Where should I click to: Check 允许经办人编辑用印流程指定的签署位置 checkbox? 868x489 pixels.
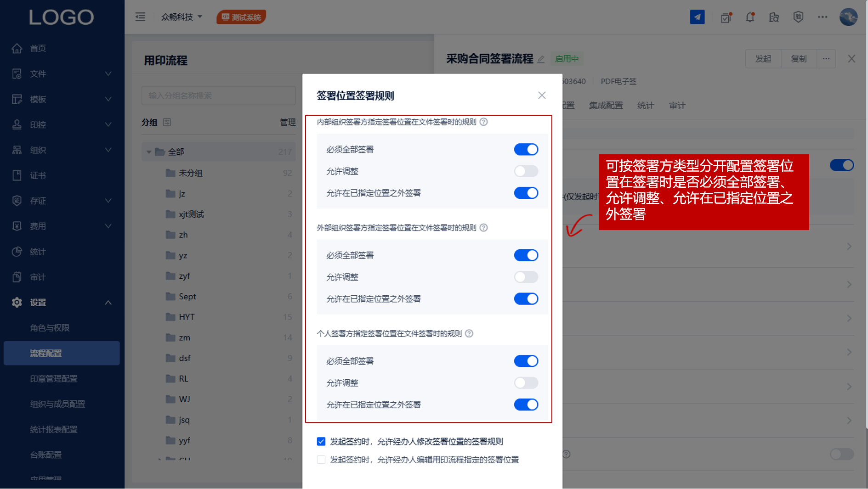pyautogui.click(x=321, y=460)
